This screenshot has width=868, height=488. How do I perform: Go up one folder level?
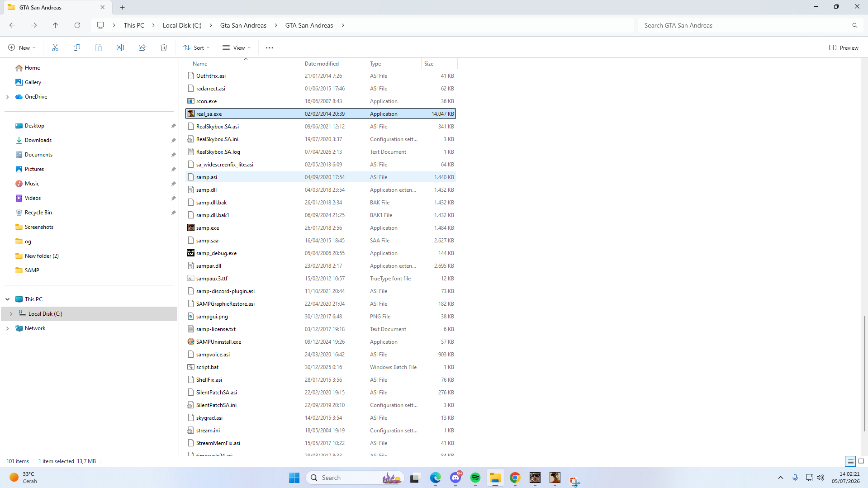click(56, 25)
